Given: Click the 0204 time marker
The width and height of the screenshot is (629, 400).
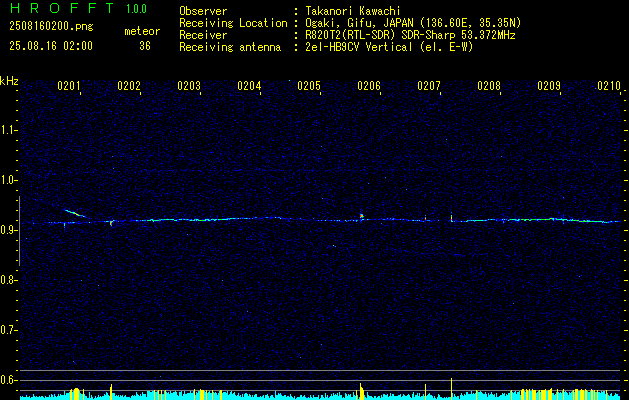Looking at the screenshot, I should pyautogui.click(x=249, y=86).
